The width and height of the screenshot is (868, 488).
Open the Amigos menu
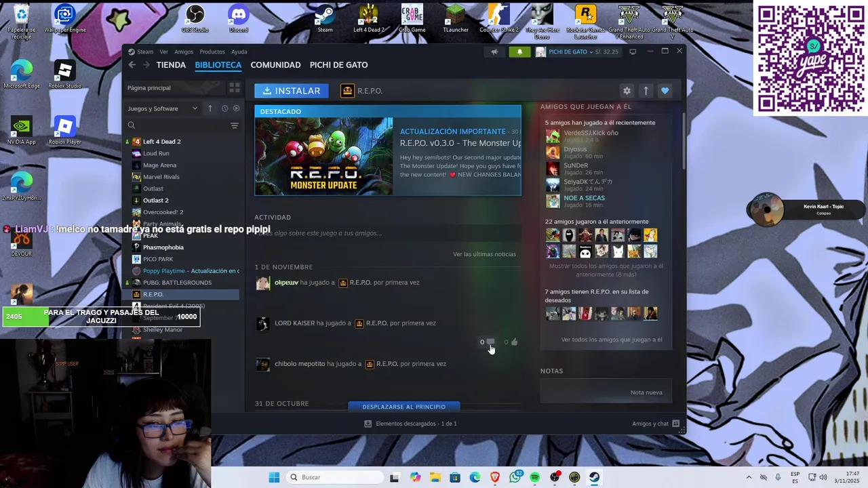(x=184, y=52)
